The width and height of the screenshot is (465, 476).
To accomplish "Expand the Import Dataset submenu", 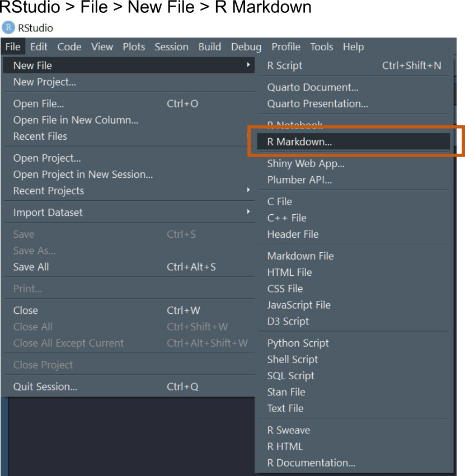I will pyautogui.click(x=129, y=213).
